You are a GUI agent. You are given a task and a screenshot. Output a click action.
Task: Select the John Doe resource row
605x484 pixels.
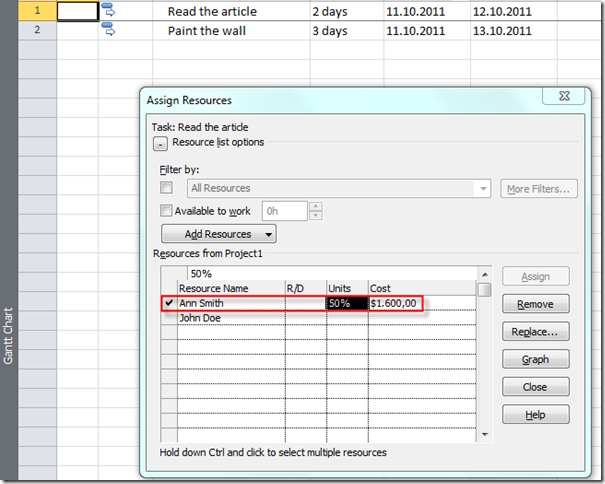[230, 318]
